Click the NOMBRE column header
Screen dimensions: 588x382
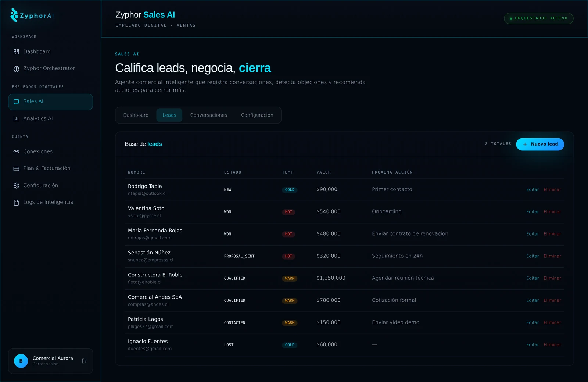136,172
